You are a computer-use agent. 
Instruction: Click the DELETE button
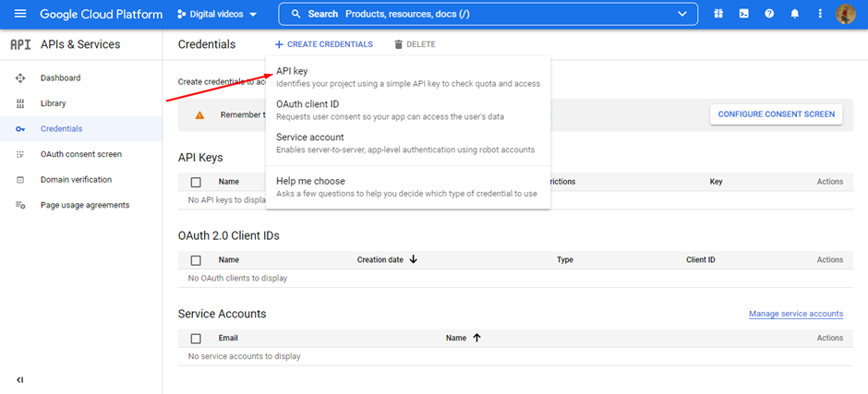(x=416, y=44)
